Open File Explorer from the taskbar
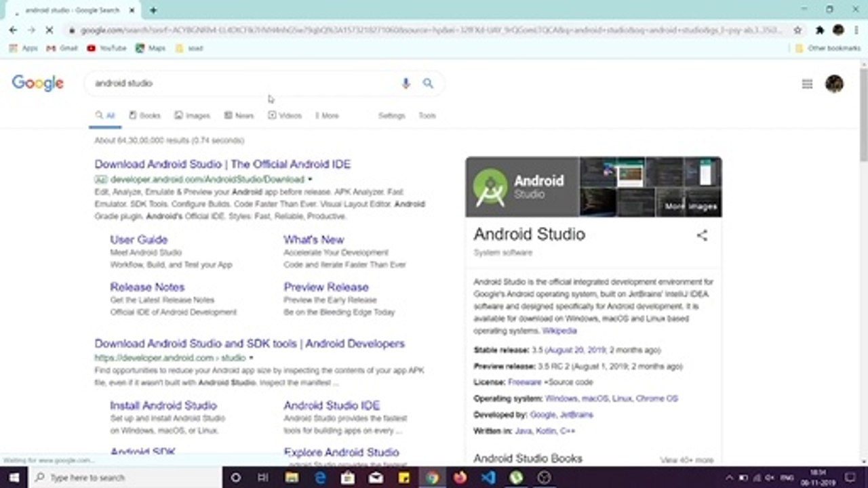 [292, 477]
